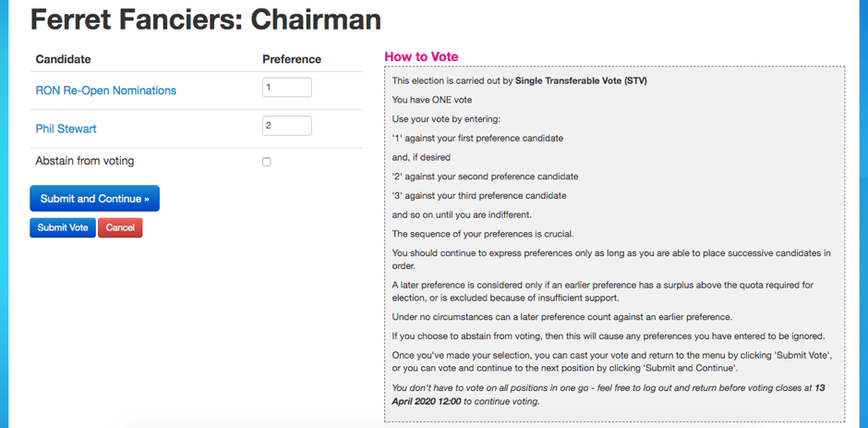Open the Phil Stewart candidate link
The image size is (868, 428).
[x=66, y=128]
